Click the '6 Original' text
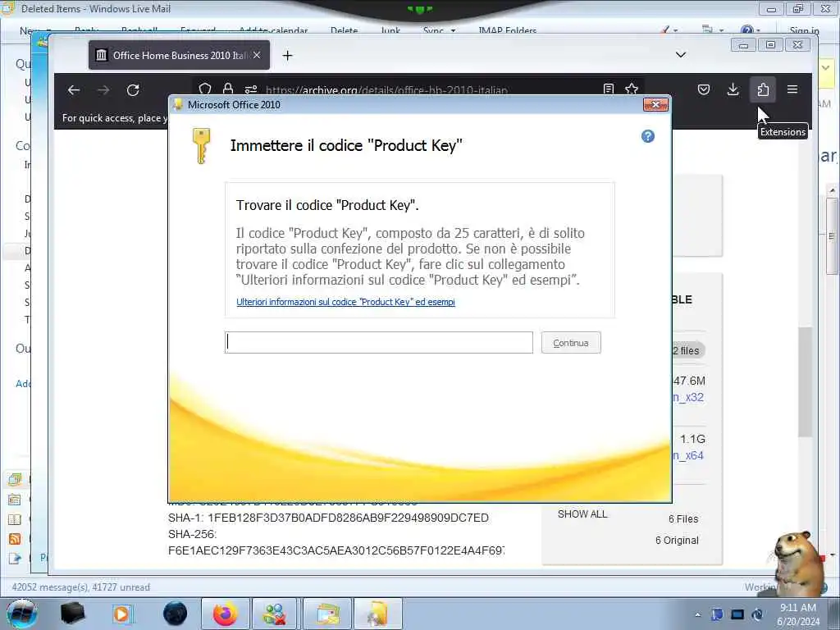Image resolution: width=840 pixels, height=630 pixels. [677, 541]
